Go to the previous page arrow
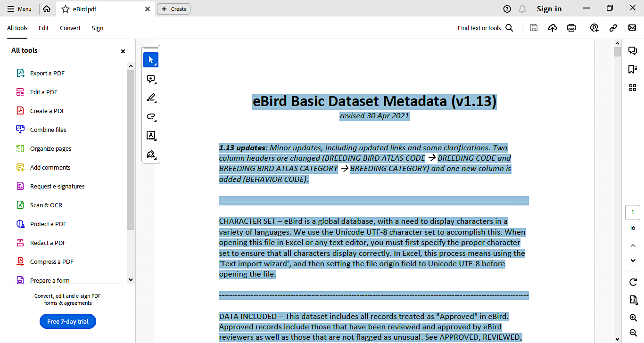 633,245
